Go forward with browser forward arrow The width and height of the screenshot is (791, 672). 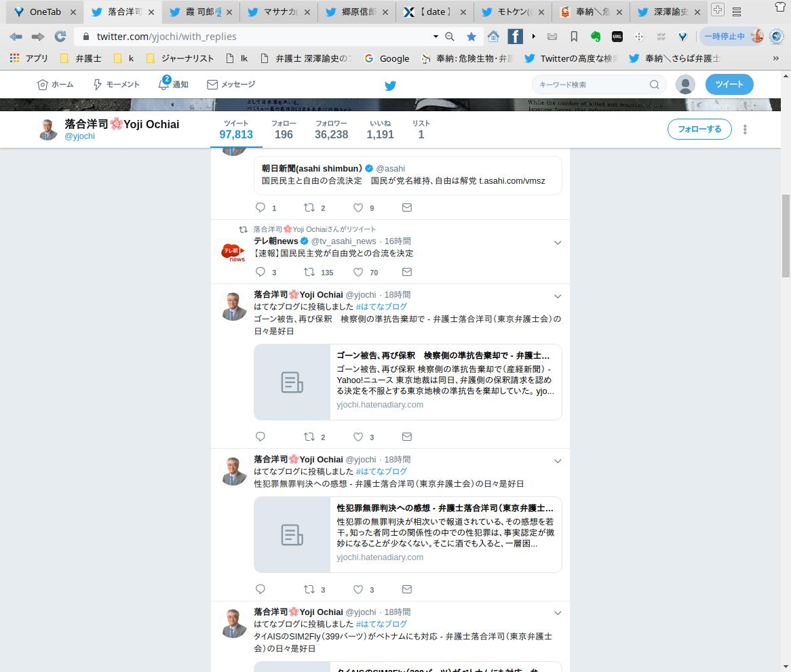pos(38,37)
